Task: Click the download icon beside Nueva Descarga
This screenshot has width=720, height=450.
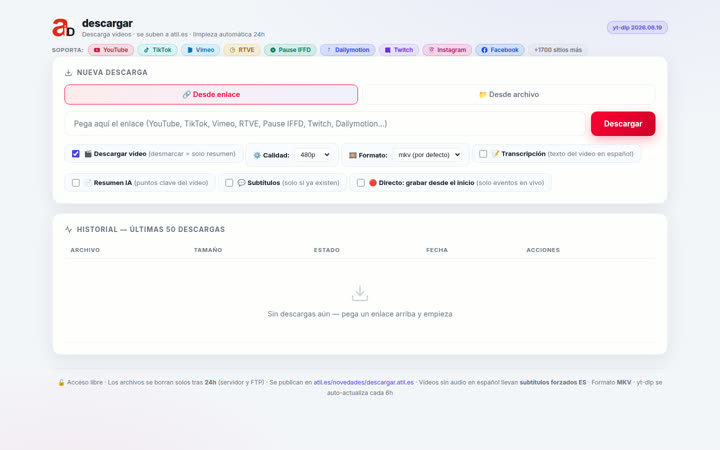Action: click(x=68, y=73)
